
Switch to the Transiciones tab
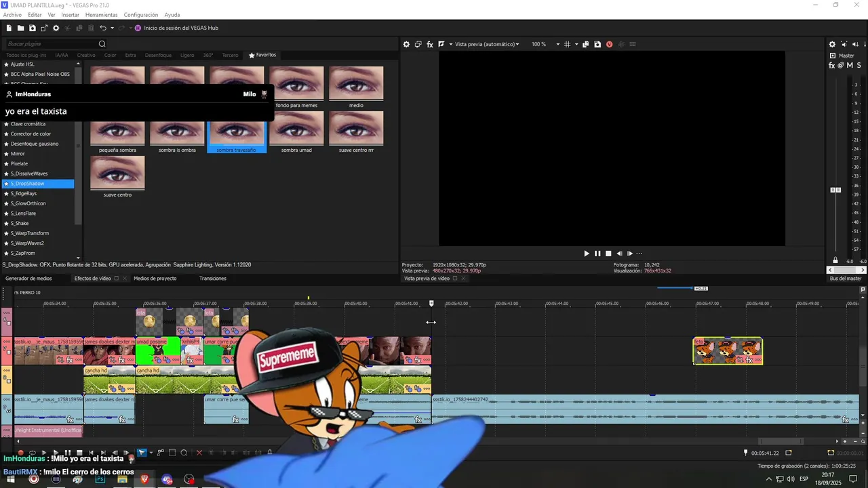tap(213, 279)
